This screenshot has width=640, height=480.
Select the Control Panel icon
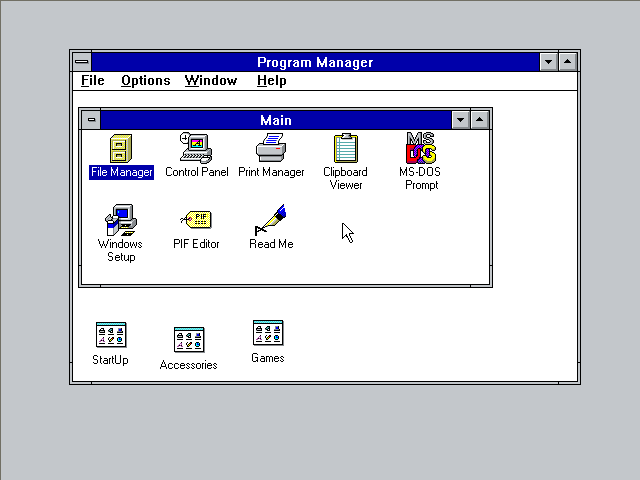click(x=196, y=148)
